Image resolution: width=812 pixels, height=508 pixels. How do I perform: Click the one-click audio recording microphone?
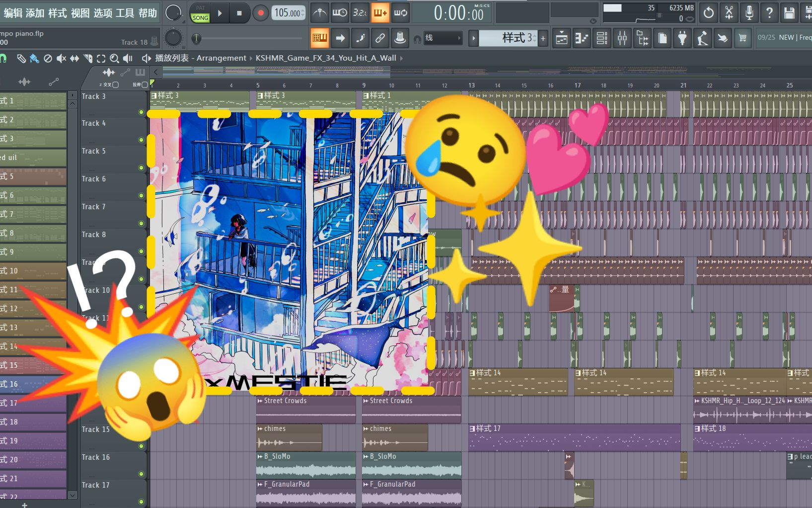pos(749,13)
